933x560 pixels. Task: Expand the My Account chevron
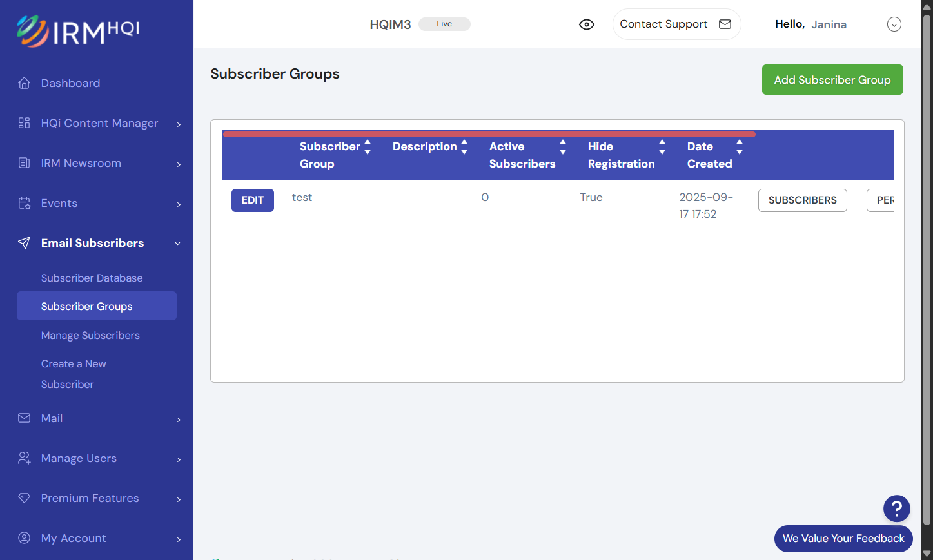179,539
